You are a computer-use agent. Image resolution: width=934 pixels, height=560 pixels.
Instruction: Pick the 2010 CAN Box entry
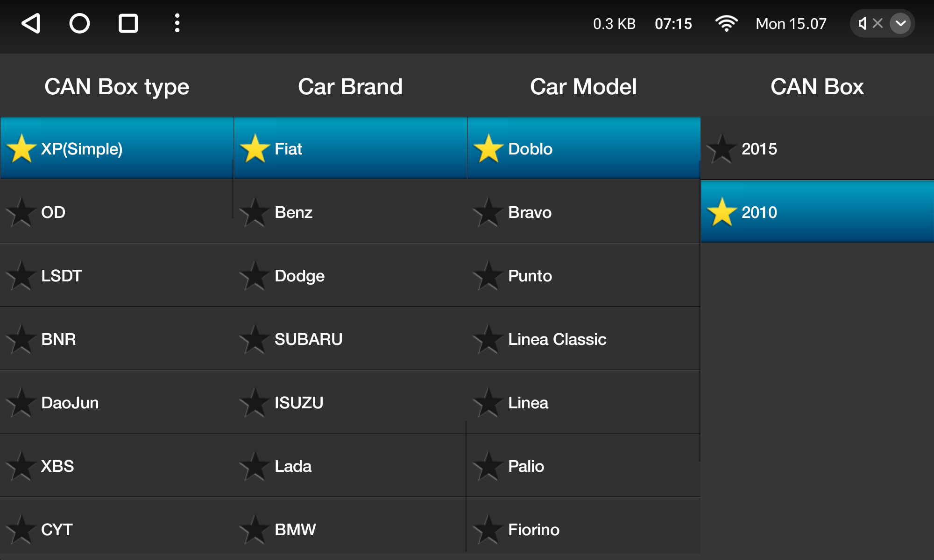tap(759, 212)
